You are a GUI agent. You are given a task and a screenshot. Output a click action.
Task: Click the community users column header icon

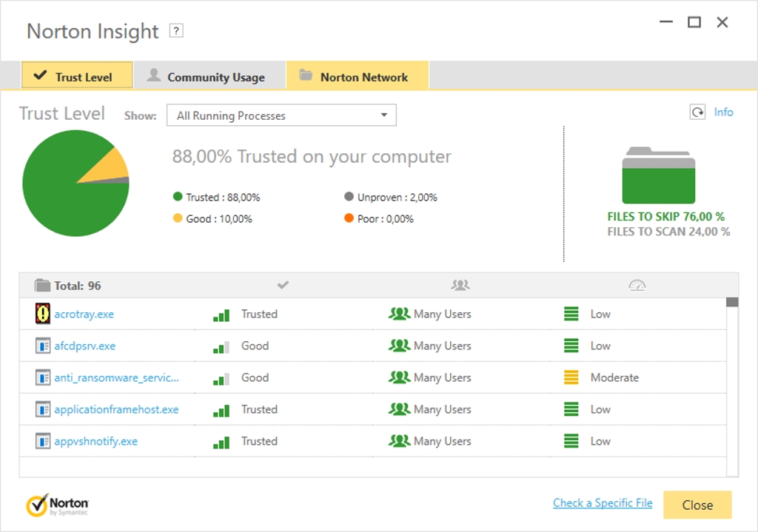coord(460,285)
